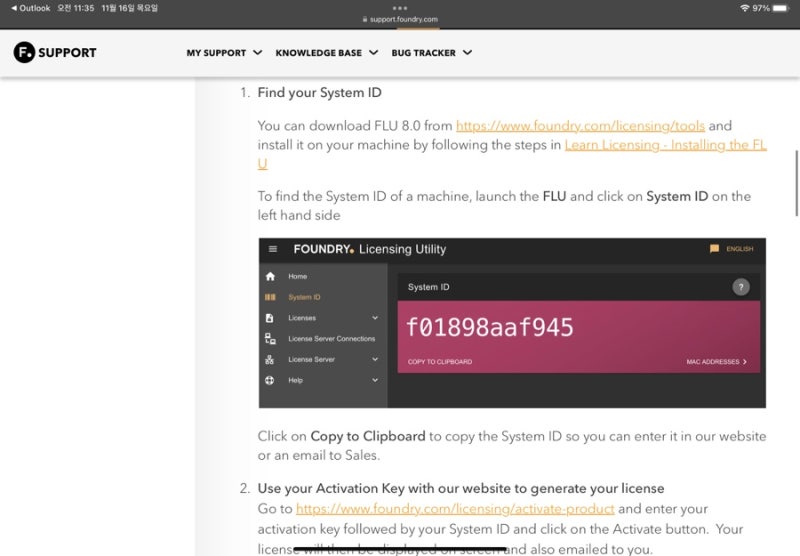Open the foundry.com/licensing/tools link
The width and height of the screenshot is (800, 556).
tap(580, 125)
